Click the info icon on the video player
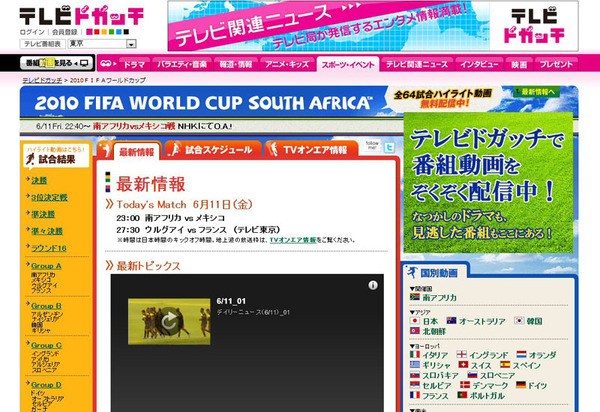 [373, 285]
